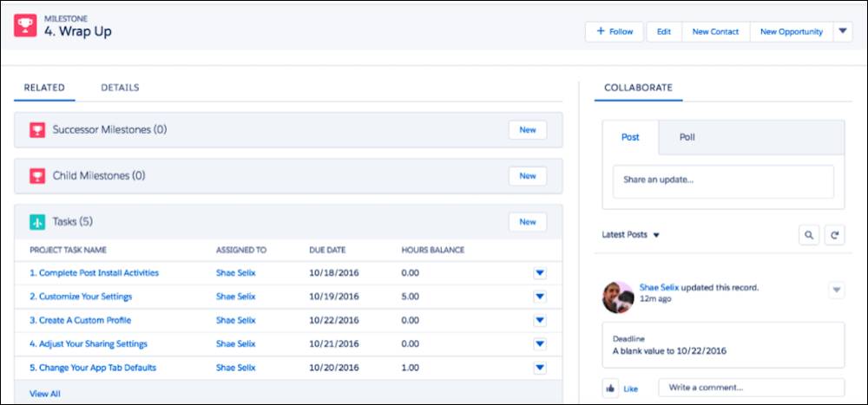Click the New Contact button
The image size is (868, 405).
pyautogui.click(x=716, y=31)
